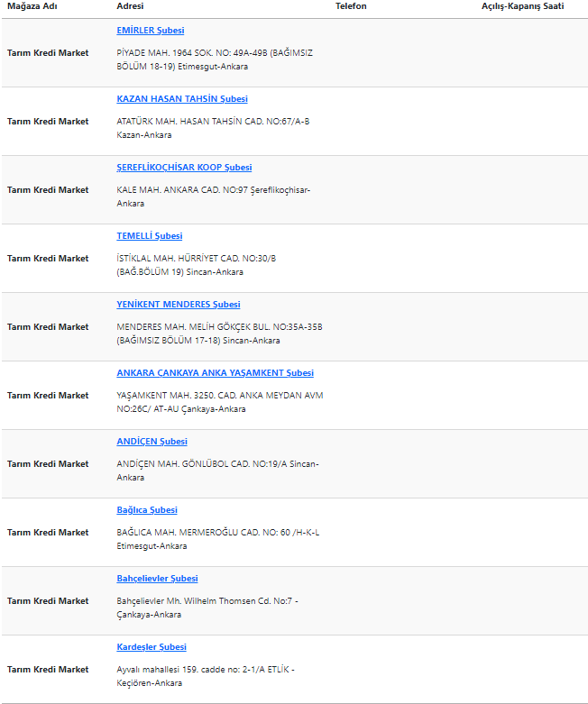Select the MENDERES MAH. MELİH GÖKÇEK BUL. address

click(x=220, y=334)
